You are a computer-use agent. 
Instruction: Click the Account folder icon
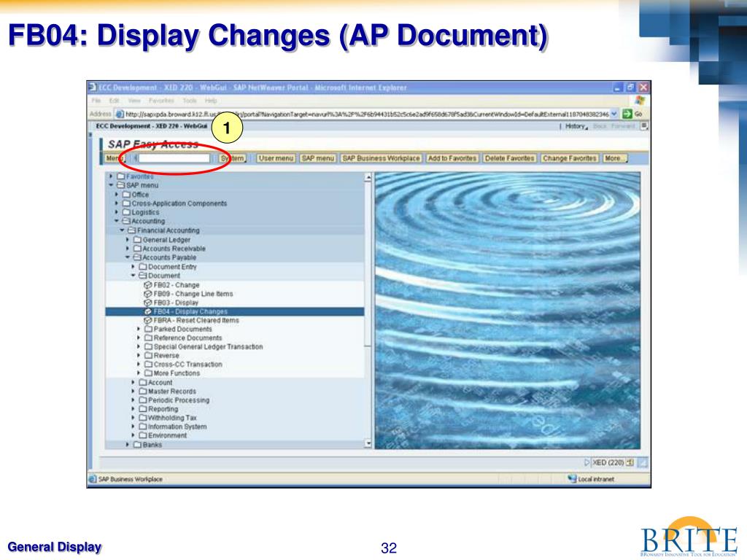click(143, 382)
